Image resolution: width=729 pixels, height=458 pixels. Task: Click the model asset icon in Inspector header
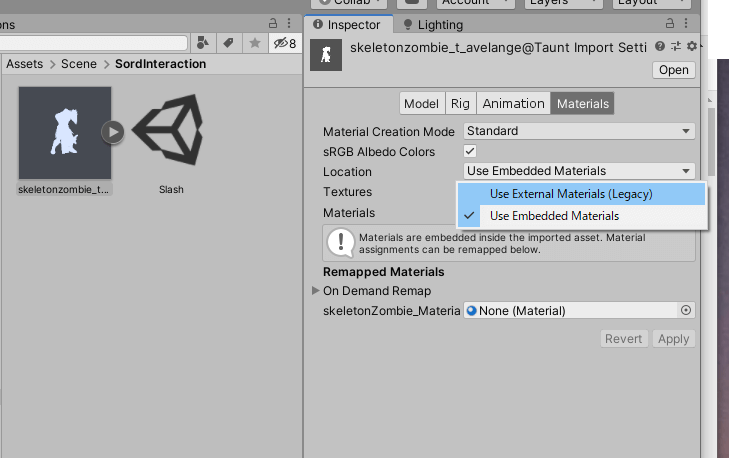pos(326,55)
